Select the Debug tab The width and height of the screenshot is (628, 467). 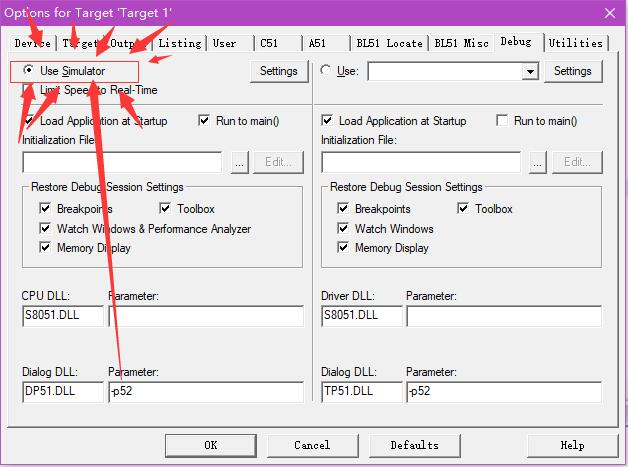[x=519, y=42]
